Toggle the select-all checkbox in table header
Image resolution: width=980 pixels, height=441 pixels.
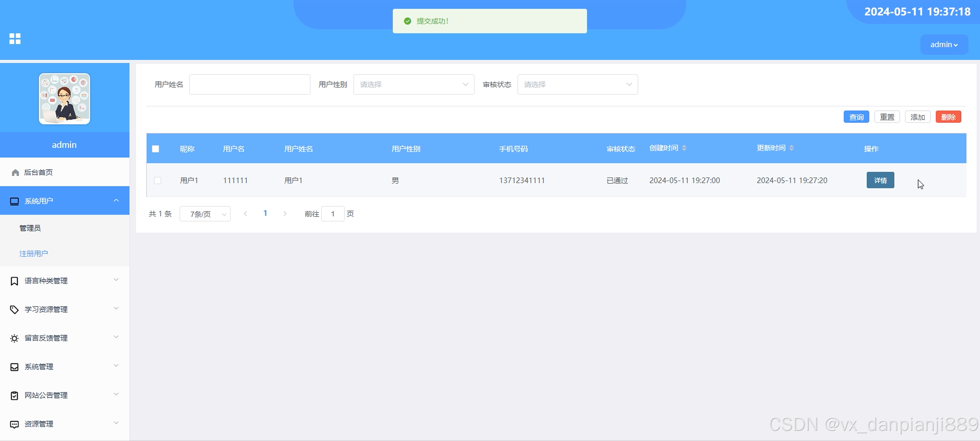[156, 149]
